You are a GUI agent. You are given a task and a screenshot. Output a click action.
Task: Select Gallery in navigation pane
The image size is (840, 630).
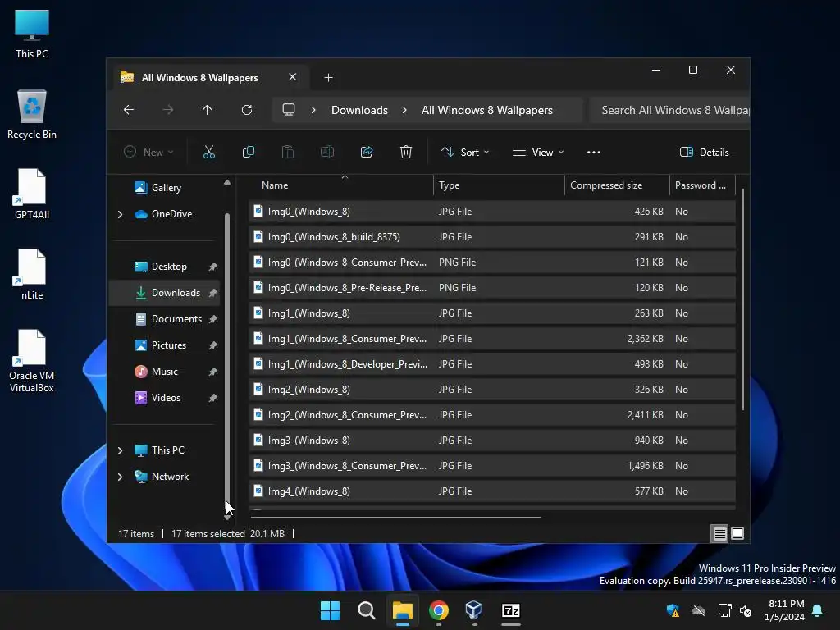pos(166,188)
